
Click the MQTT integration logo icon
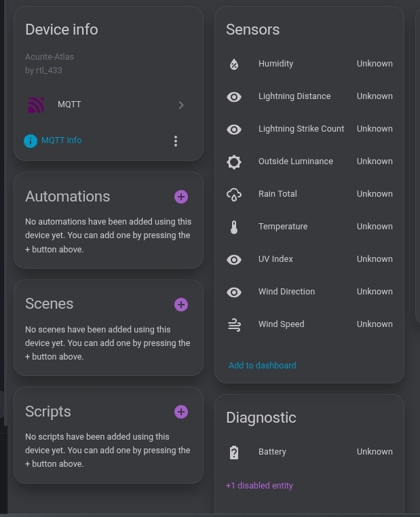coord(36,105)
